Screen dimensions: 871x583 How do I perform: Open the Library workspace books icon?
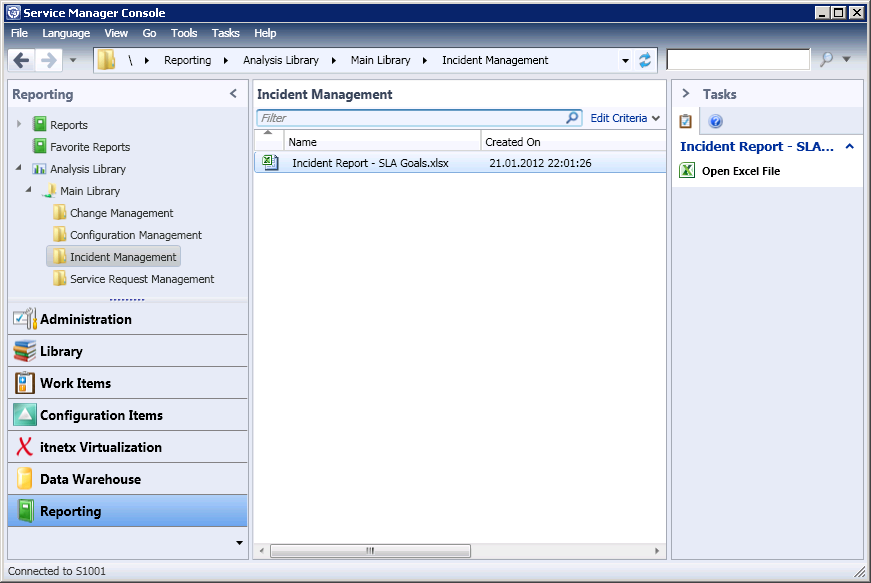coord(24,351)
